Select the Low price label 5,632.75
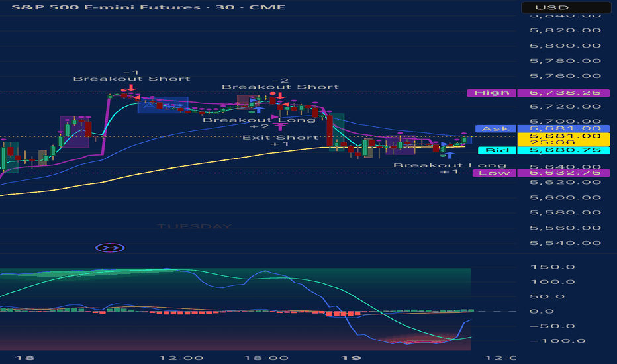 [563, 173]
